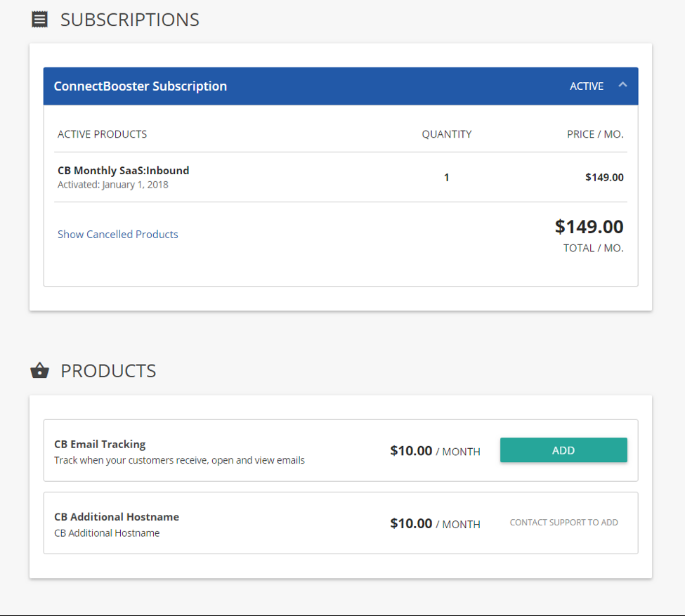Click the PRICE / MO. column header
The height and width of the screenshot is (616, 685).
click(595, 134)
